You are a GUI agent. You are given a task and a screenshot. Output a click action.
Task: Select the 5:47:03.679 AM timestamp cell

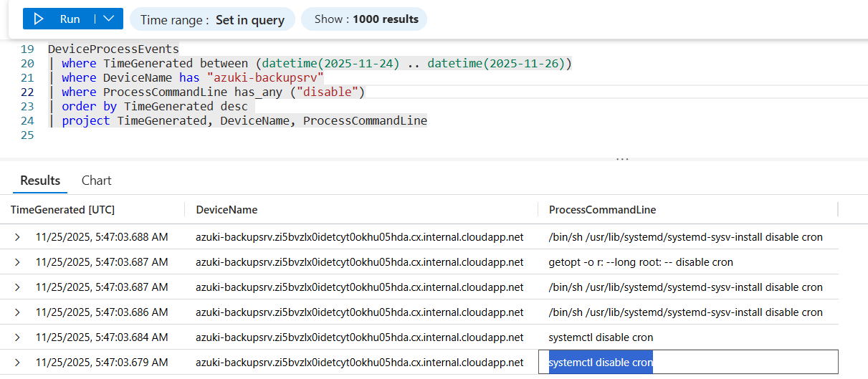[102, 363]
